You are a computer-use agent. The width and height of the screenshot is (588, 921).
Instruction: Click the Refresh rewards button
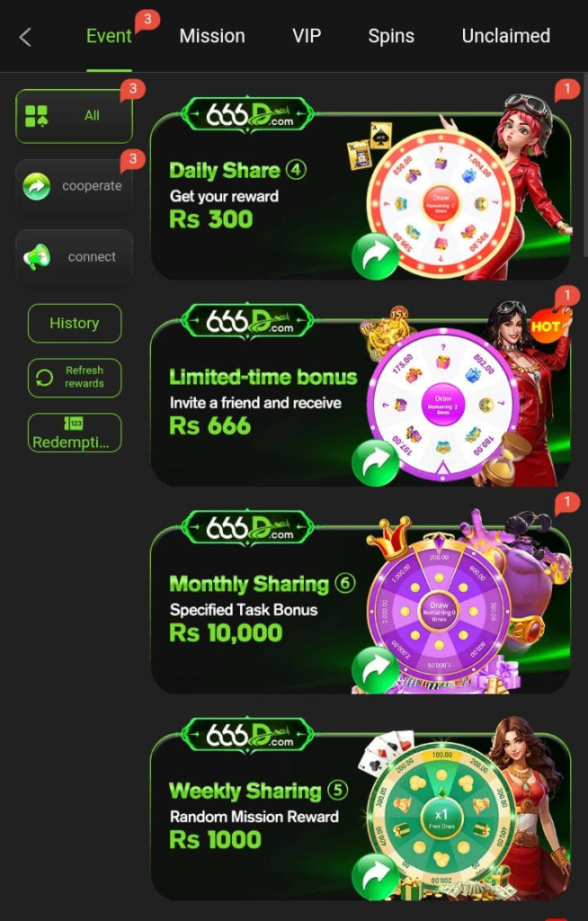click(x=75, y=377)
